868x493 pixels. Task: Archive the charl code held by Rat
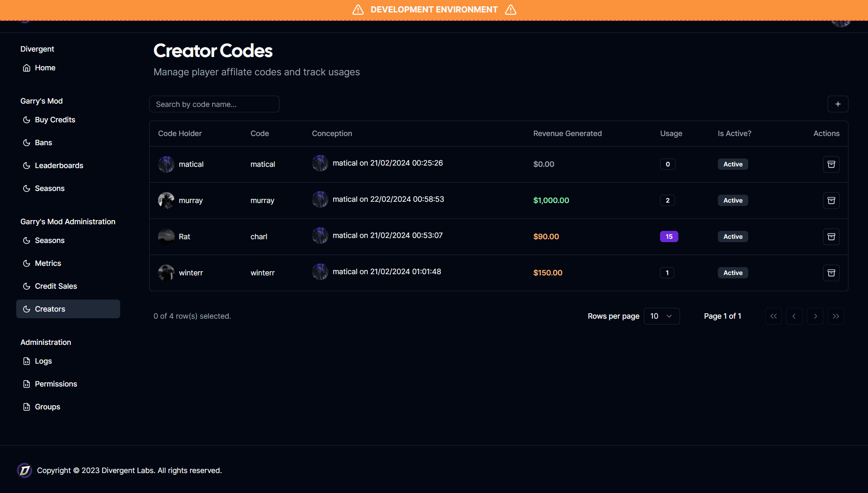831,236
